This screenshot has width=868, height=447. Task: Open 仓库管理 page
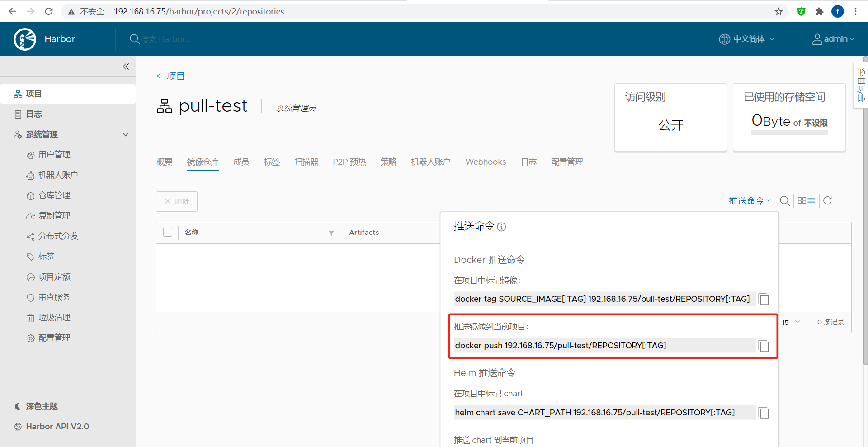tap(54, 195)
